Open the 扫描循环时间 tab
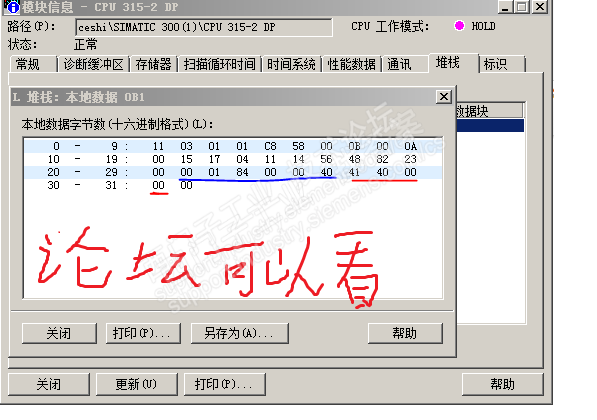 click(220, 64)
